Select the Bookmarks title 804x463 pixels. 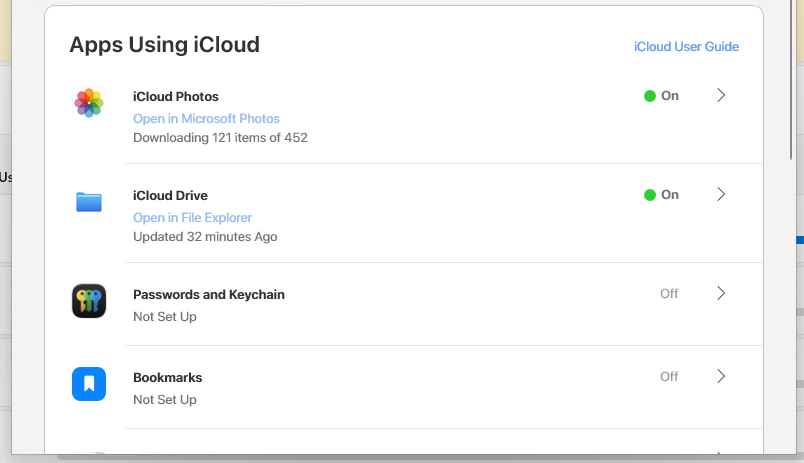click(x=167, y=378)
